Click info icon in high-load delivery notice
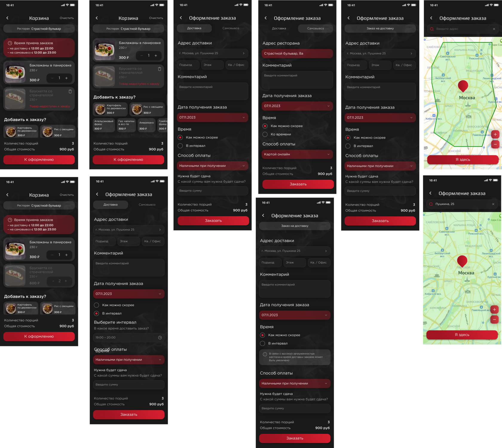502x448 pixels. point(265,354)
